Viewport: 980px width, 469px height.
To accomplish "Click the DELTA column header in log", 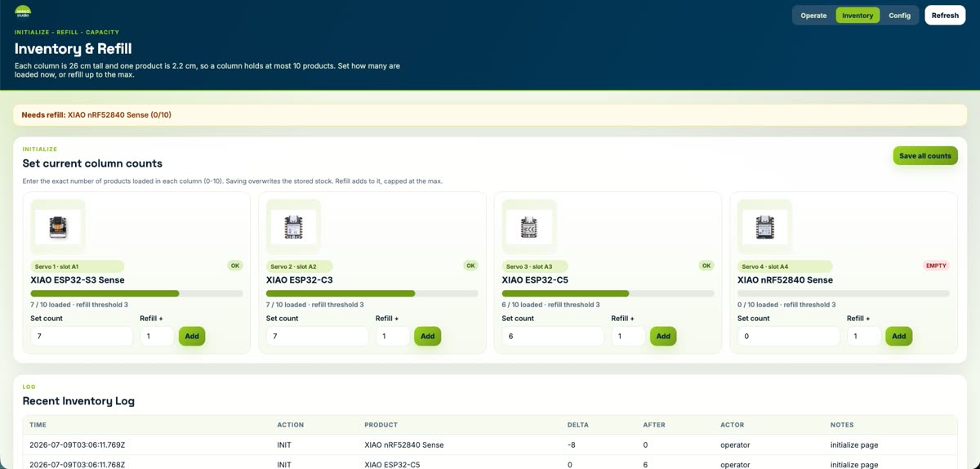I will 577,425.
